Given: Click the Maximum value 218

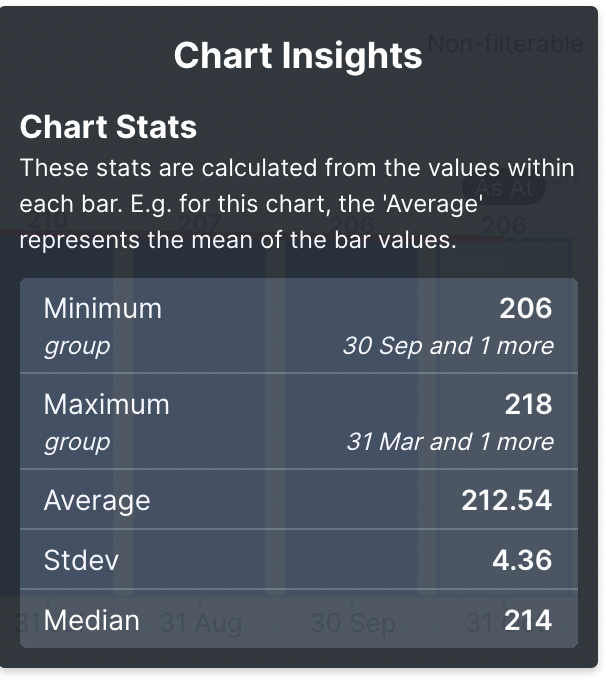Looking at the screenshot, I should [528, 404].
